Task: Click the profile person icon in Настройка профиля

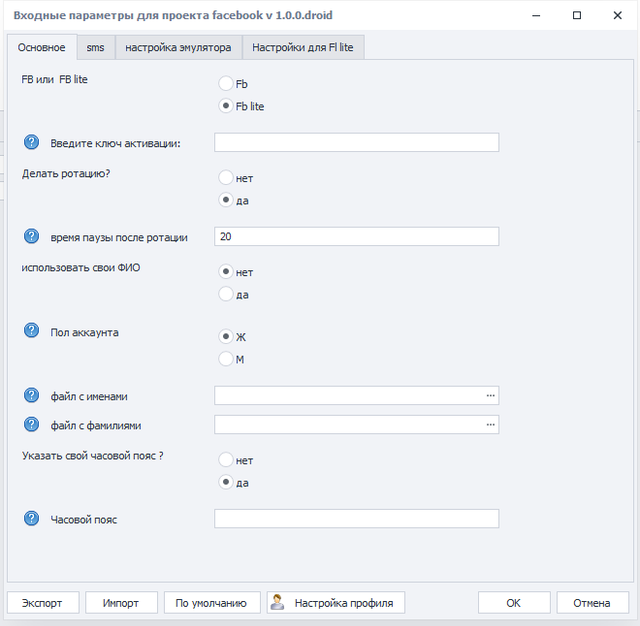Action: click(278, 602)
